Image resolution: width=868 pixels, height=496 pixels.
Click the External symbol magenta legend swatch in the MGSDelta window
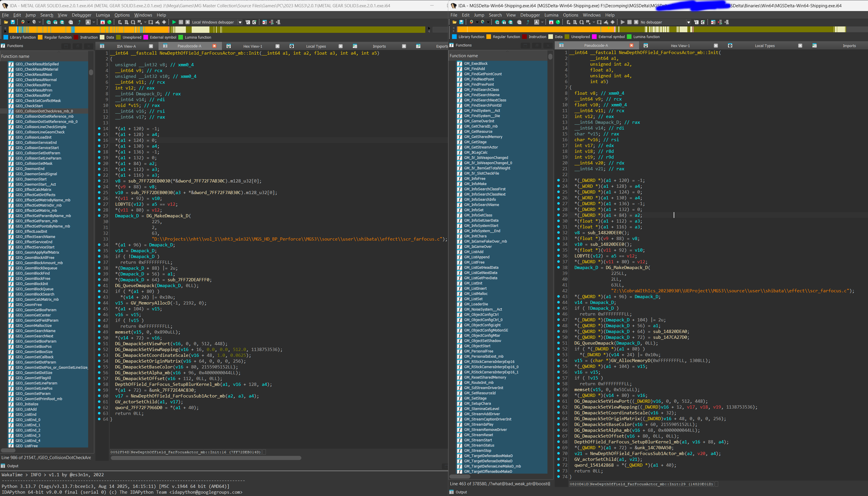tap(594, 37)
